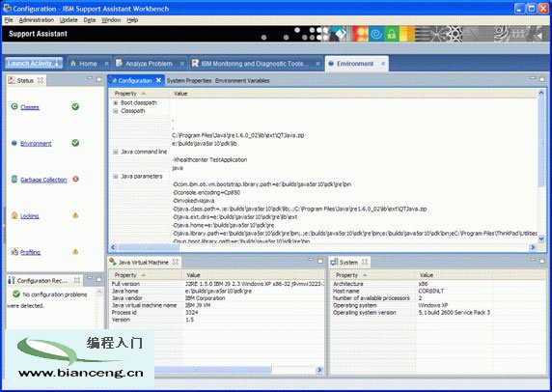The height and width of the screenshot is (392, 552).
Task: Close the Configuration Rec... view
Action: [77, 280]
